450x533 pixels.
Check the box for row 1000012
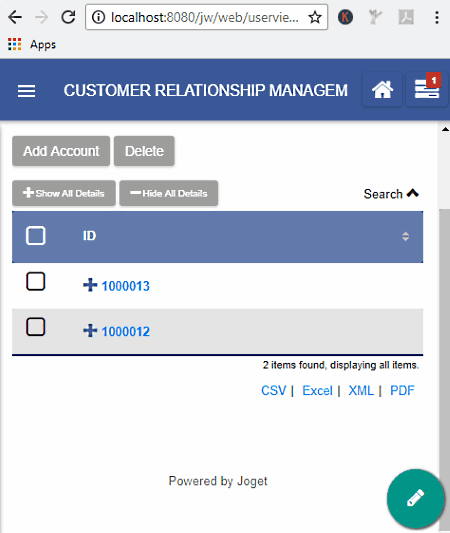click(35, 327)
